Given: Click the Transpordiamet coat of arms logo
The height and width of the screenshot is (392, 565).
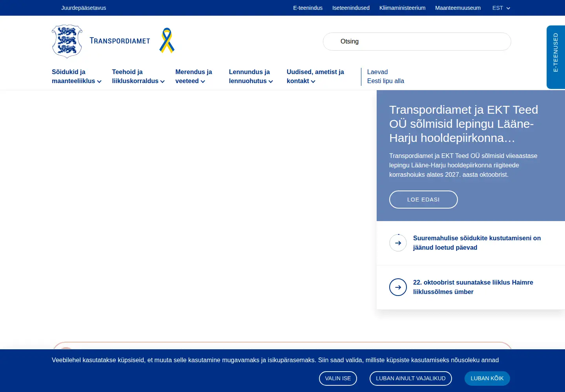Looking at the screenshot, I should point(67,41).
